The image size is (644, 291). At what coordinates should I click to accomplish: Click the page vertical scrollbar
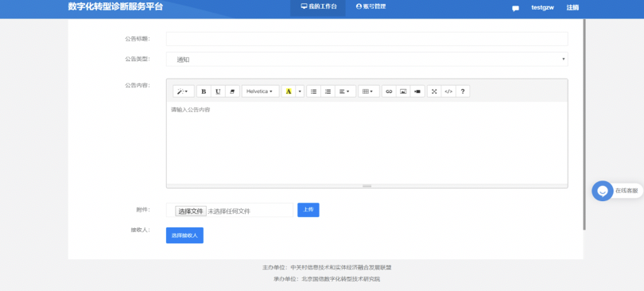coord(584,124)
